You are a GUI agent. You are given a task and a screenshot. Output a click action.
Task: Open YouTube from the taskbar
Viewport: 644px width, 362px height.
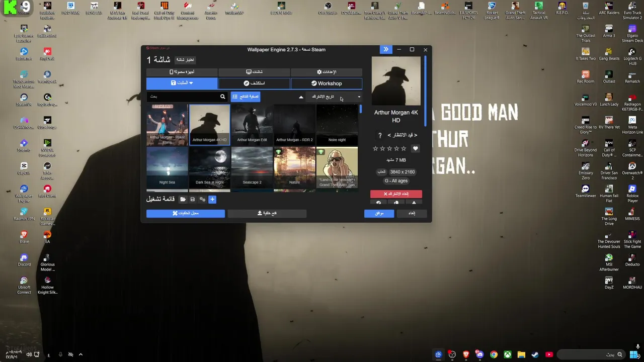pyautogui.click(x=549, y=354)
